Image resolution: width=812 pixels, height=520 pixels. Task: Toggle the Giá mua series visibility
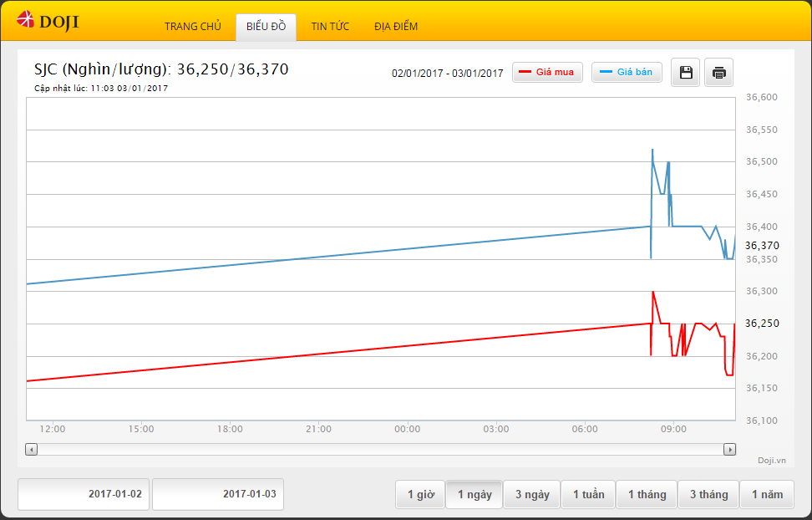547,72
